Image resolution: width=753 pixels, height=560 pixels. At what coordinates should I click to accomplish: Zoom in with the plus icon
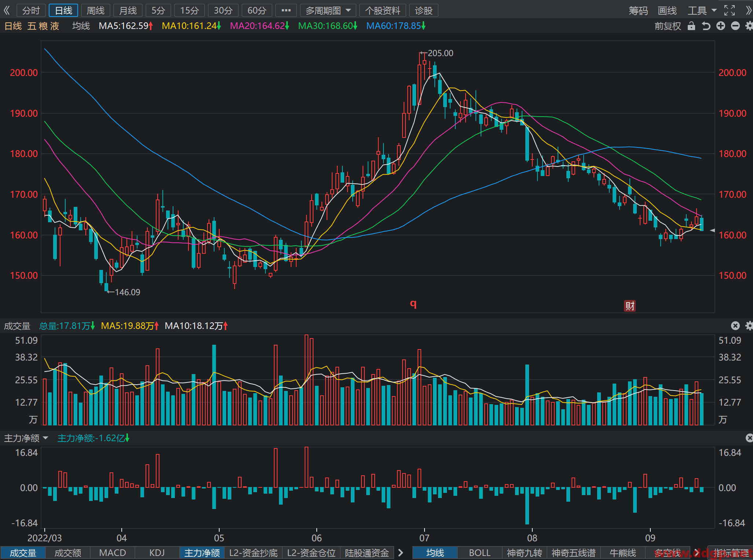click(720, 26)
